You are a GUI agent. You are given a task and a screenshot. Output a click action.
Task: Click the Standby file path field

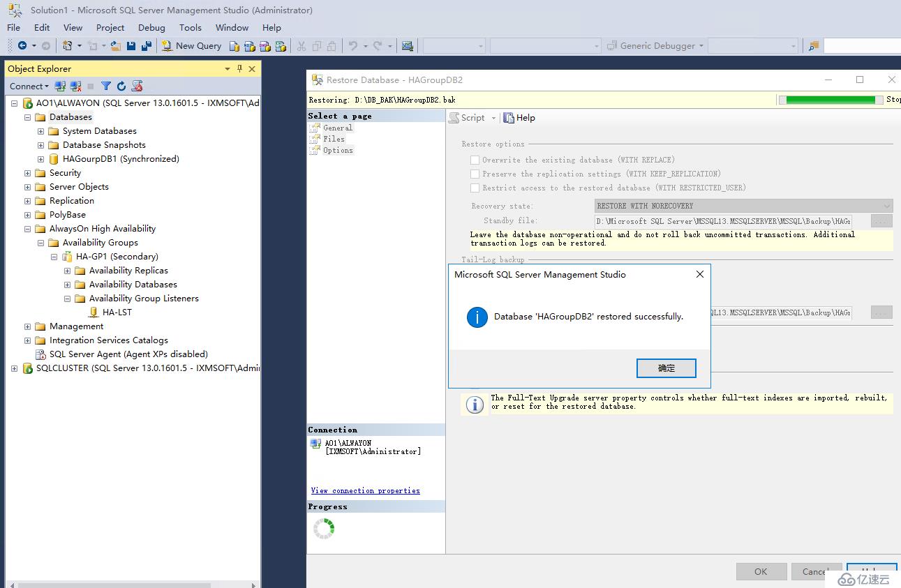click(x=723, y=221)
